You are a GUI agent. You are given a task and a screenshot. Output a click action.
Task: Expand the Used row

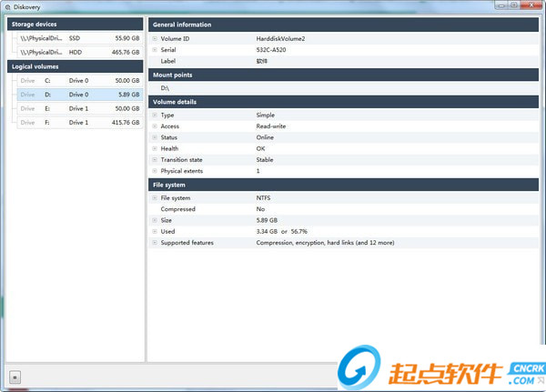pyautogui.click(x=155, y=231)
